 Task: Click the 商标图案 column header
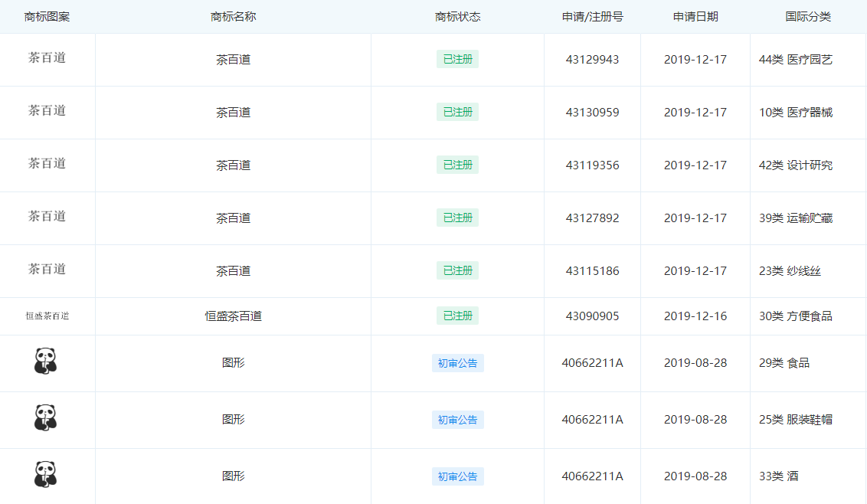47,17
